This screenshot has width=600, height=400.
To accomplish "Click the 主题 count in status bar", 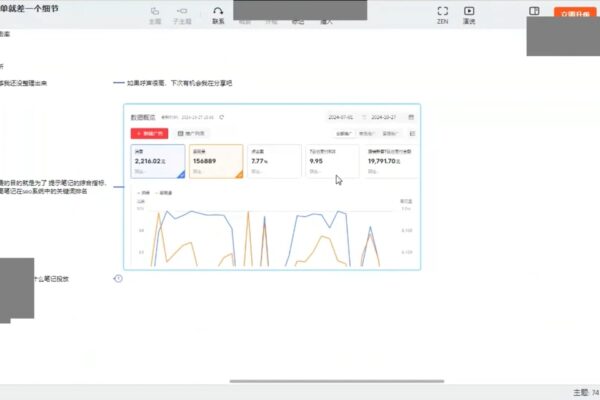I will tap(586, 392).
